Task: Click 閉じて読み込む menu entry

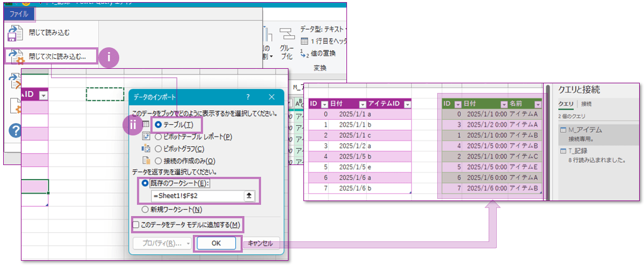Action: pos(49,33)
